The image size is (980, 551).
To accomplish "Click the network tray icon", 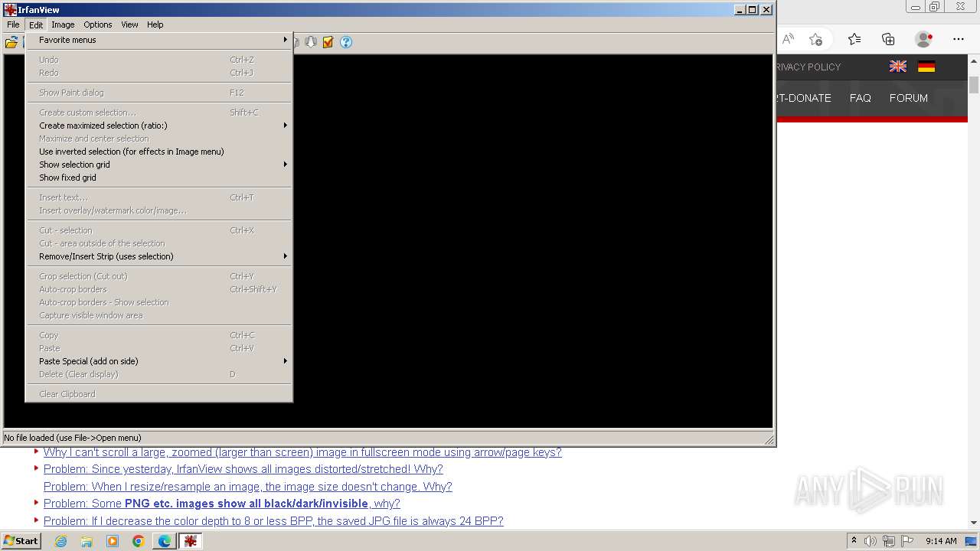I will pos(889,541).
